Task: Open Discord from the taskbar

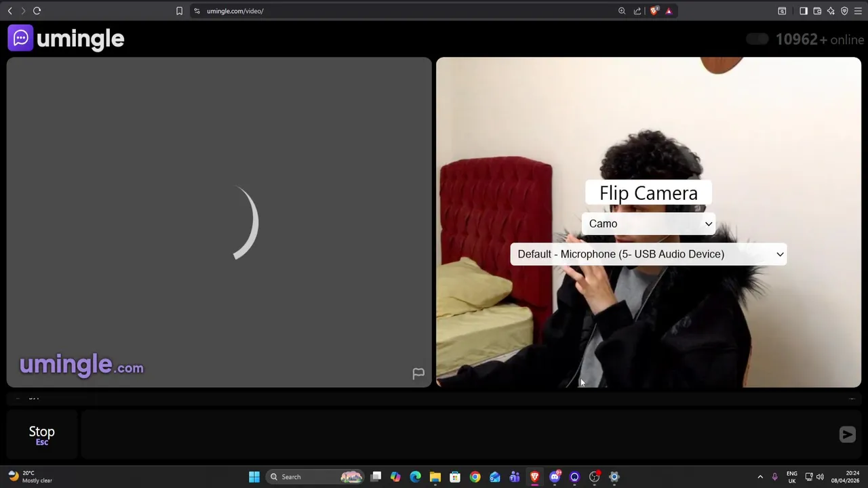Action: [555, 476]
